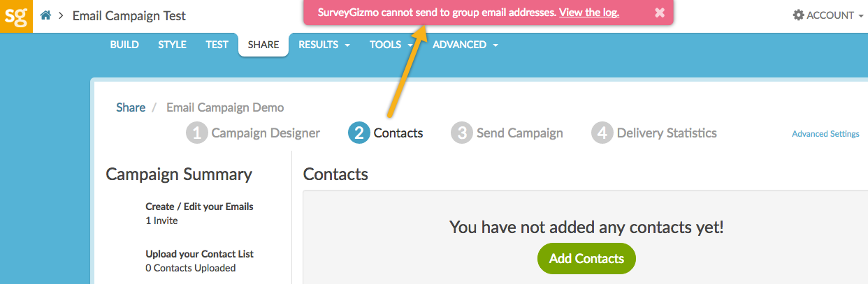Viewport: 868px width, 284px height.
Task: Click the step 1 Campaign Designer circle
Action: click(197, 133)
